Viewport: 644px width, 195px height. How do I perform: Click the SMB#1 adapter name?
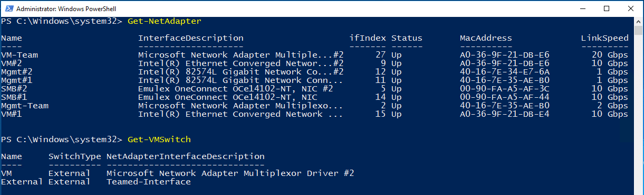pyautogui.click(x=14, y=97)
